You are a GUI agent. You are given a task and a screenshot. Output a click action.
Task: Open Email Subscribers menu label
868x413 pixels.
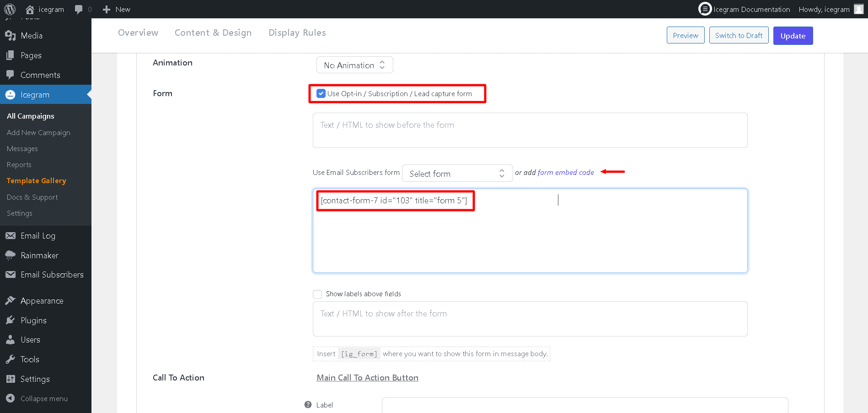pos(52,275)
